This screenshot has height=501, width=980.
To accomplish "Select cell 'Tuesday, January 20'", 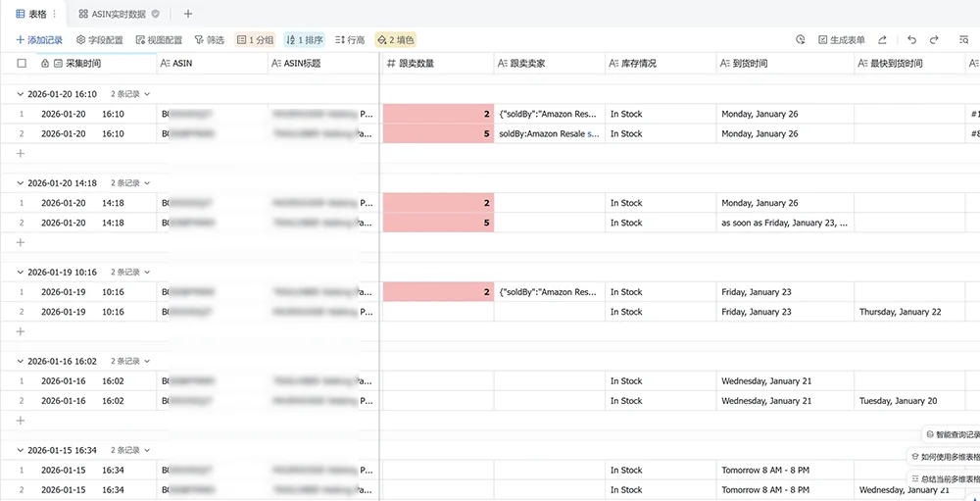I will click(909, 401).
